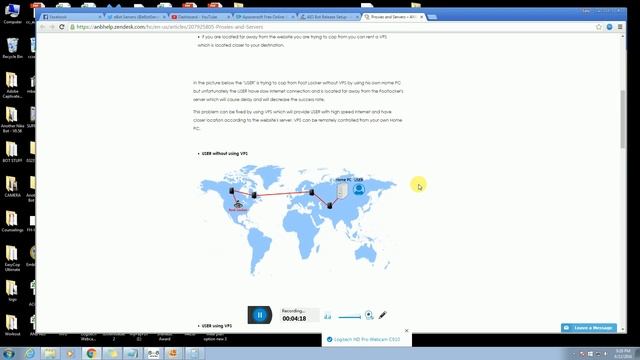Switch to the AIO Bot Release Setup tab
This screenshot has height=360, width=640.
click(x=329, y=17)
